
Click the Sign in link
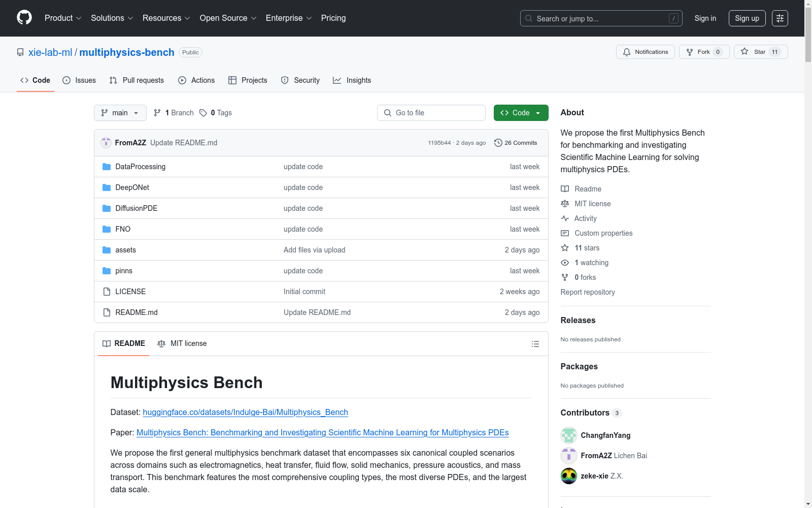click(705, 18)
